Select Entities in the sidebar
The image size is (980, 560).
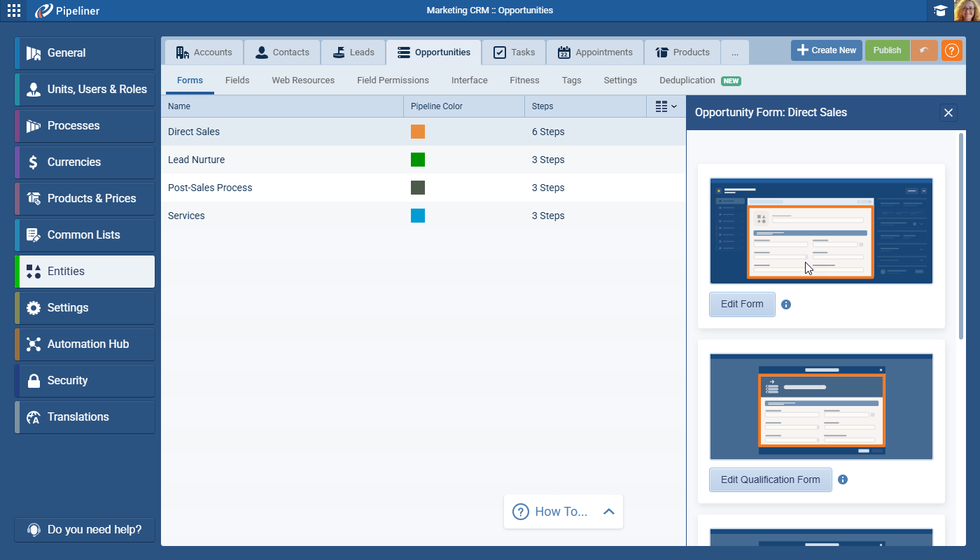click(x=85, y=272)
